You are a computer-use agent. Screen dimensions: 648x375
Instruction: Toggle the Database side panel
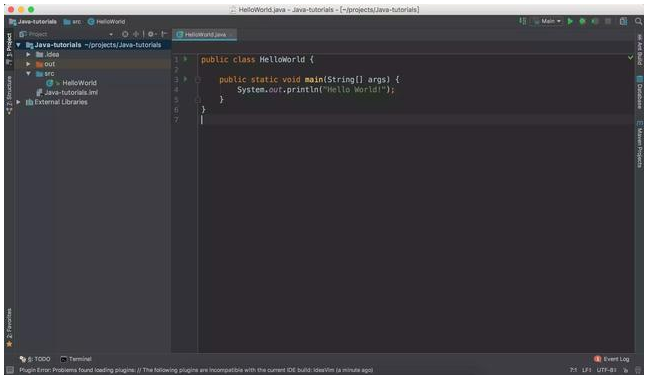coord(639,92)
